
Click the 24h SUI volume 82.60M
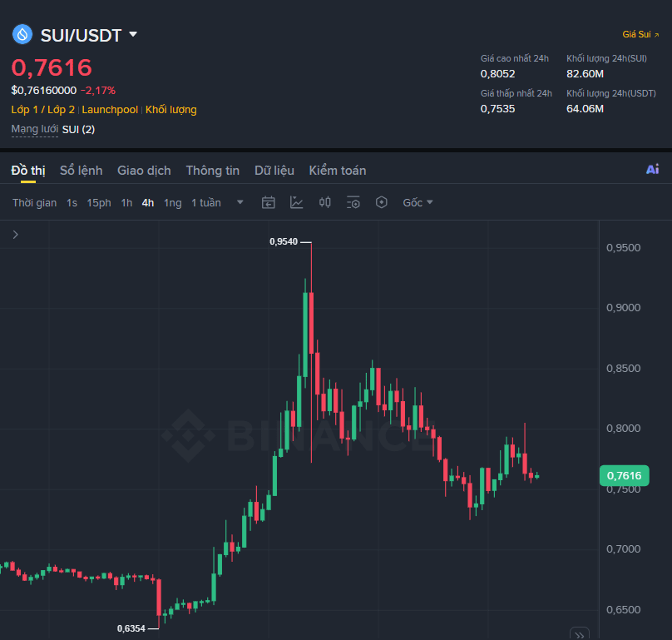pos(585,74)
